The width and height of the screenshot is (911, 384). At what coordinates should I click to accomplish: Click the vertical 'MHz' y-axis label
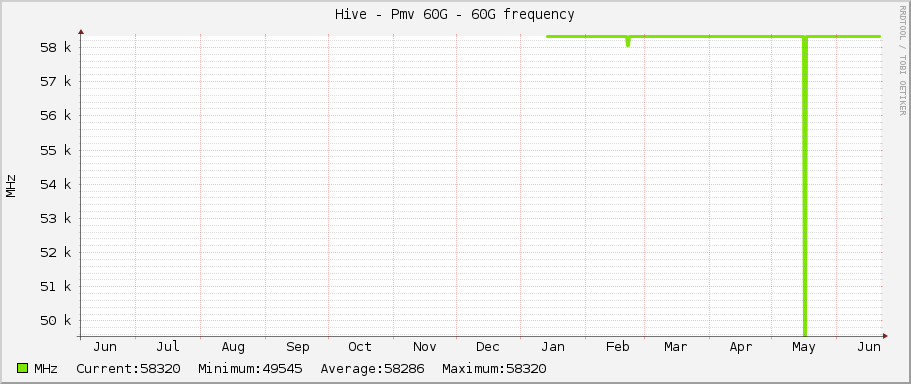(10, 186)
